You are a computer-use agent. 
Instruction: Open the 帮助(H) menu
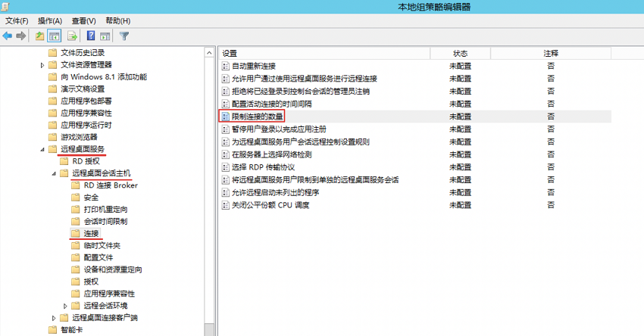point(118,21)
